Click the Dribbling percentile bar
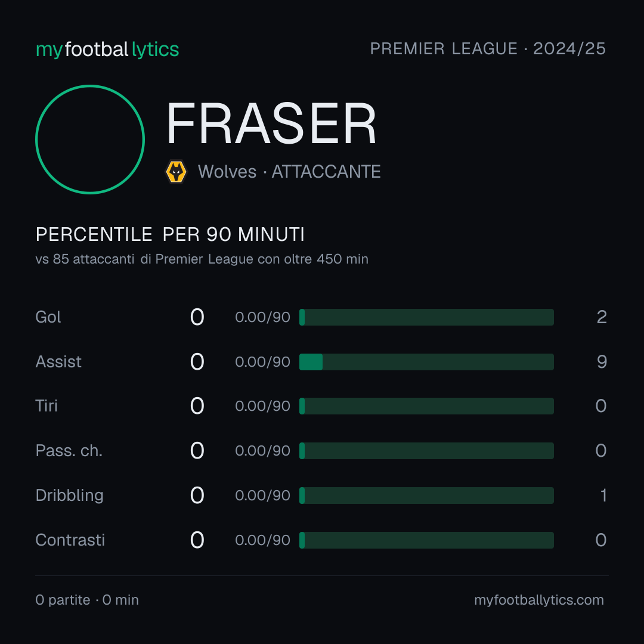Screen dimensions: 644x644 point(426,496)
